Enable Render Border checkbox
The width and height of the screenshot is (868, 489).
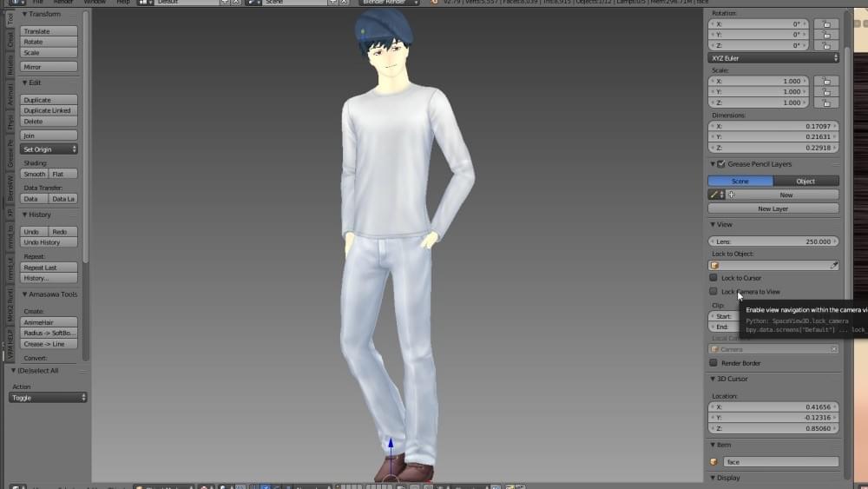713,363
